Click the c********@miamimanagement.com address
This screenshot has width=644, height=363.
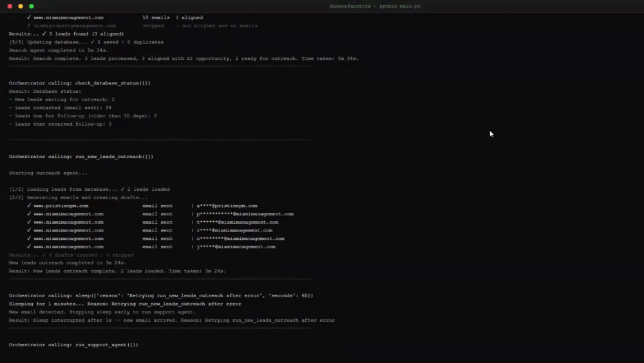point(240,239)
